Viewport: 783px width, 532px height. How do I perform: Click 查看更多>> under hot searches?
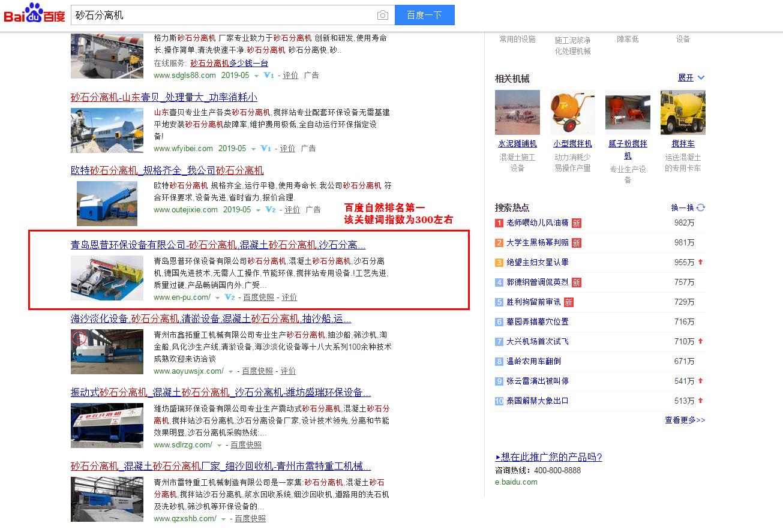click(x=685, y=420)
